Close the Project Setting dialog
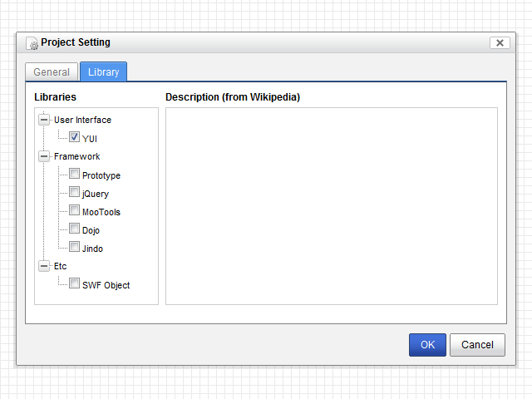Screen dimensions: 532x399 pyautogui.click(x=499, y=43)
